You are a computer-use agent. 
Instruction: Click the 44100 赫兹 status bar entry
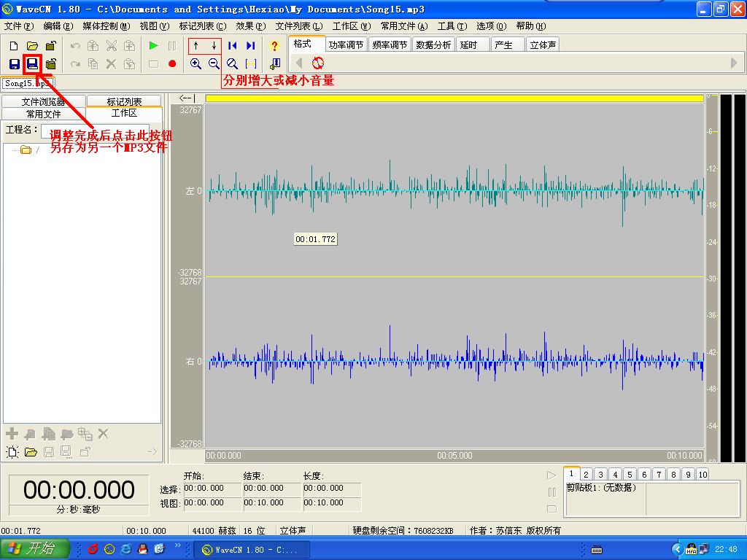pos(214,531)
